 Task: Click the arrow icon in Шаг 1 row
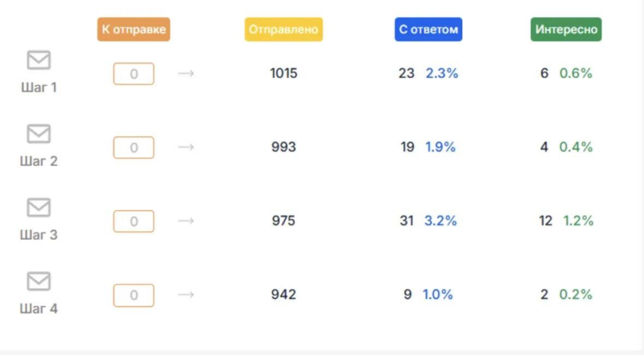(x=186, y=74)
